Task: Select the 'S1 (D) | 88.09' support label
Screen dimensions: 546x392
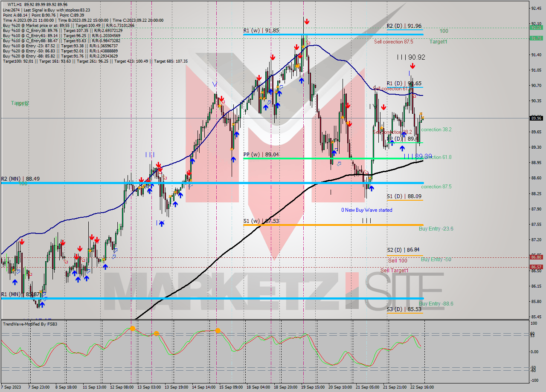Action: [404, 196]
